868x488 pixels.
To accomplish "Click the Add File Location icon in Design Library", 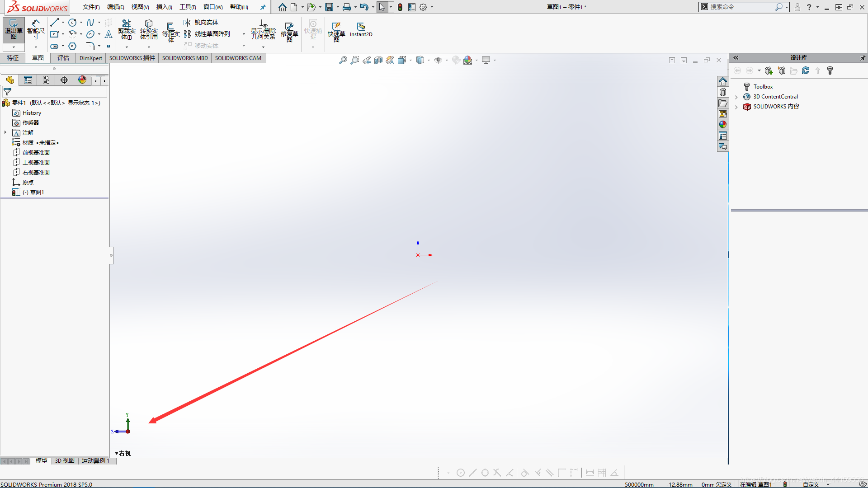I will (769, 70).
